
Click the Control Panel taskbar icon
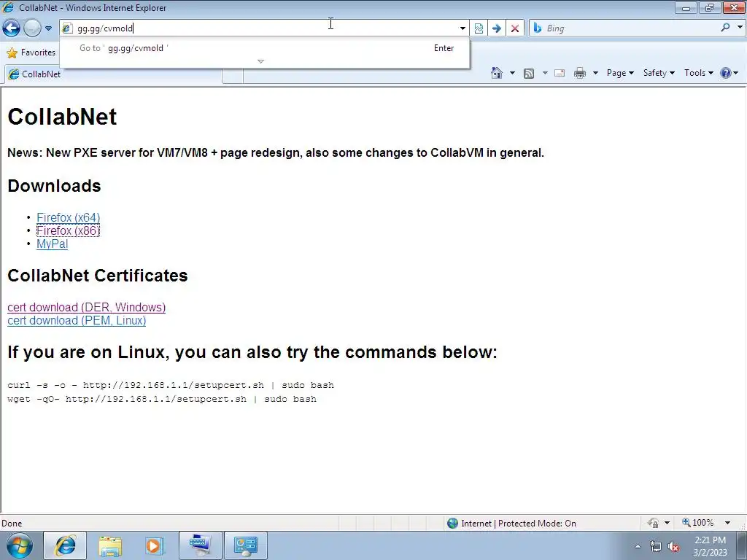click(245, 545)
